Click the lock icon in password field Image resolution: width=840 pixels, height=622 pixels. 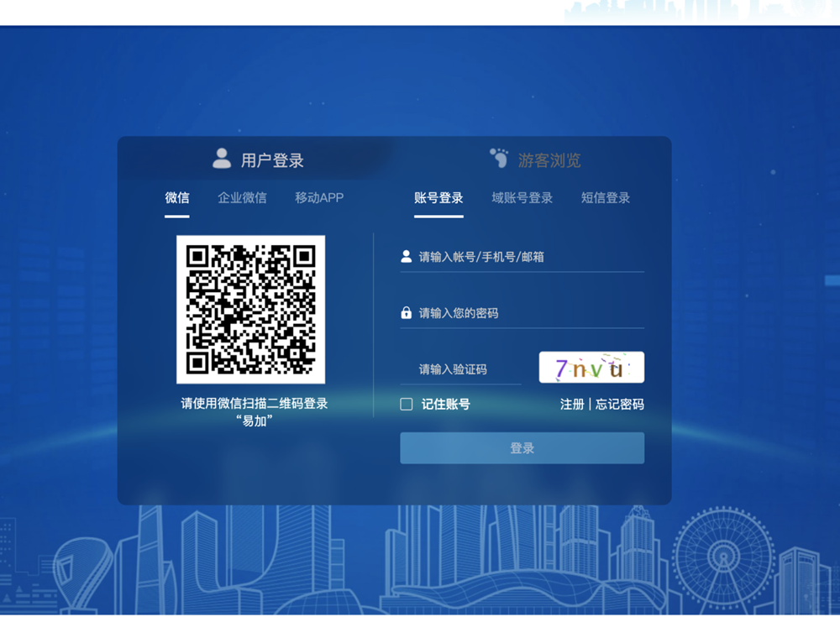tap(407, 313)
